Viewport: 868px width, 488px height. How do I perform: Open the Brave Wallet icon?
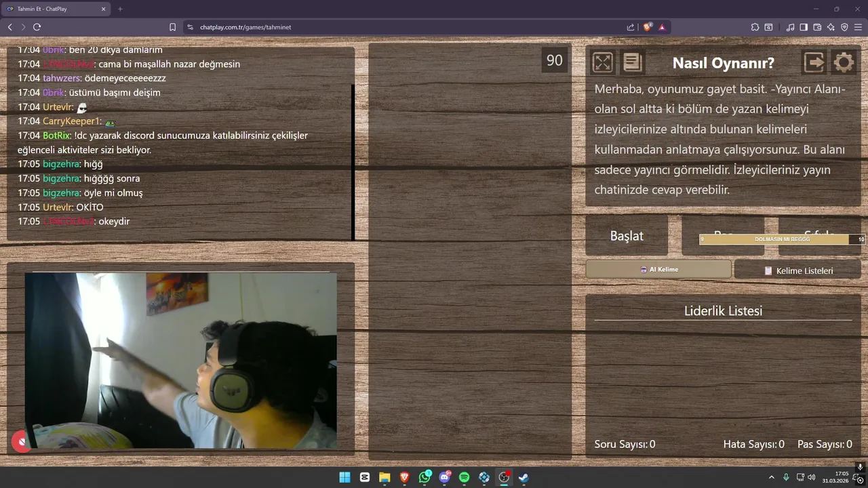[817, 27]
